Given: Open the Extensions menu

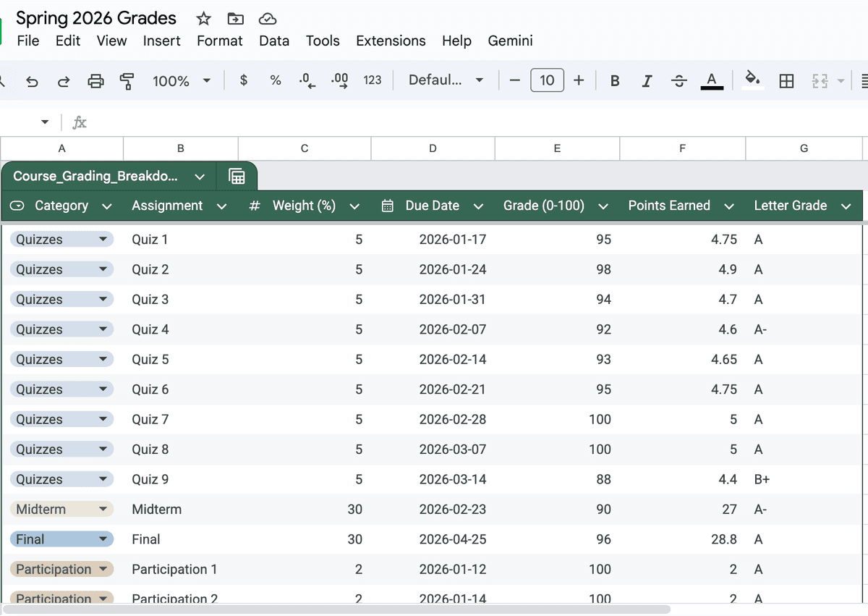Looking at the screenshot, I should coord(391,41).
